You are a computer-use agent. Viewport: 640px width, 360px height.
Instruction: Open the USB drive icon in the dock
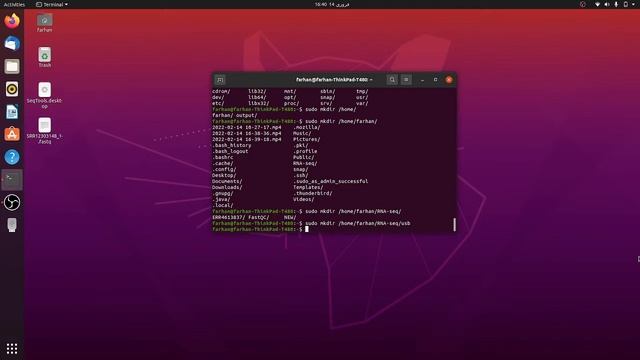pos(12,225)
